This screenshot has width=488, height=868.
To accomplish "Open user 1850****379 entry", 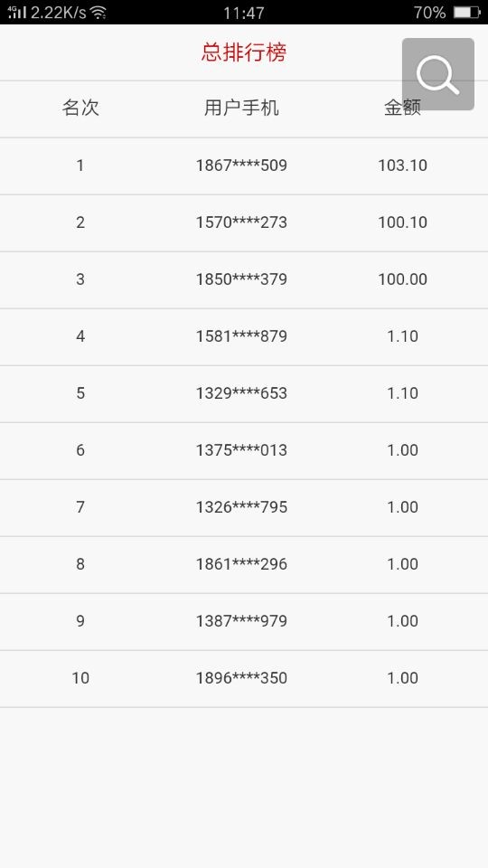I will (244, 279).
